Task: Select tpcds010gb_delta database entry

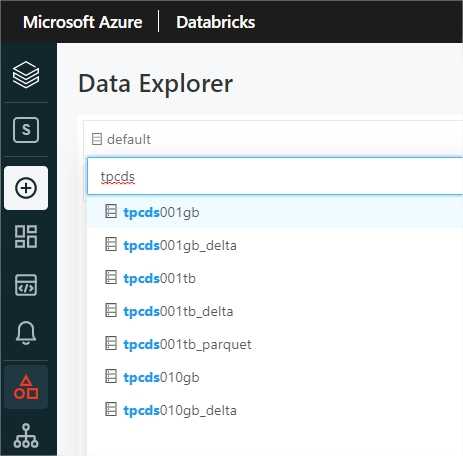Action: point(275,410)
